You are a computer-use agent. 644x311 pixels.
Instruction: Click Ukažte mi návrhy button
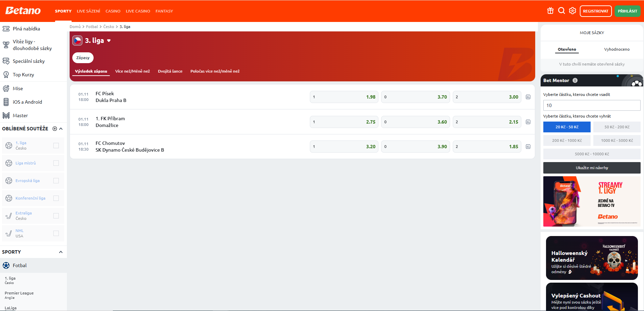tap(592, 168)
